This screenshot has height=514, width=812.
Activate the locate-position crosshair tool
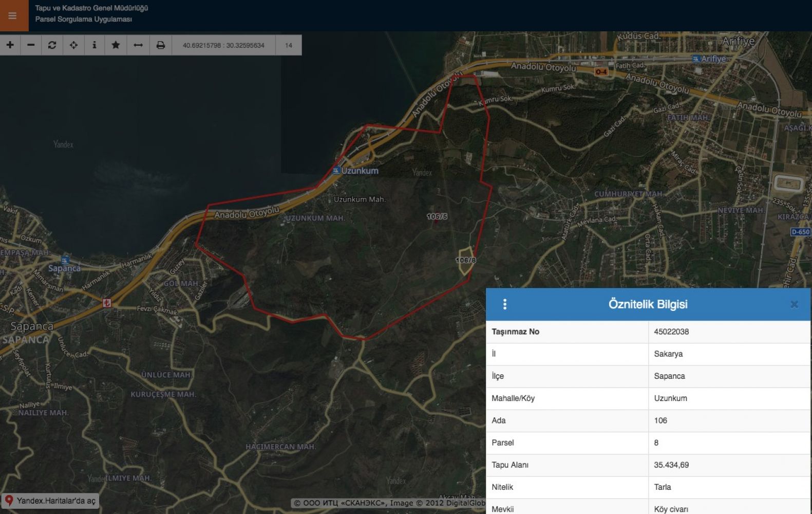[x=73, y=45]
